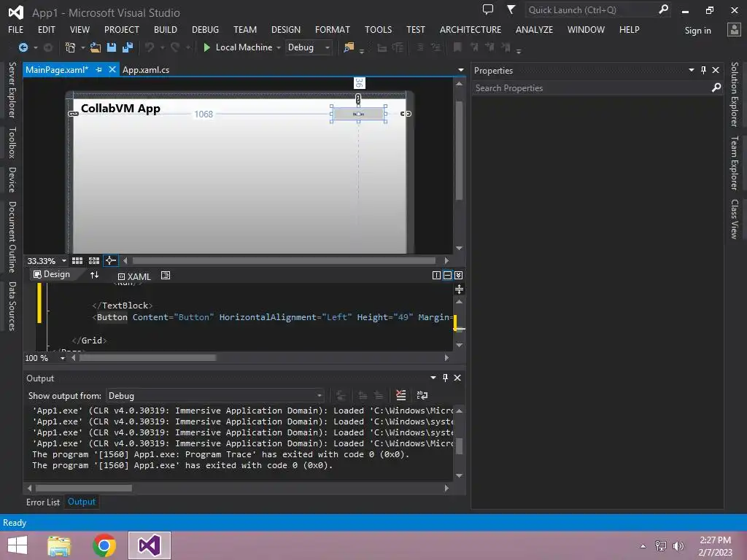Open Chrome from the taskbar

(104, 545)
